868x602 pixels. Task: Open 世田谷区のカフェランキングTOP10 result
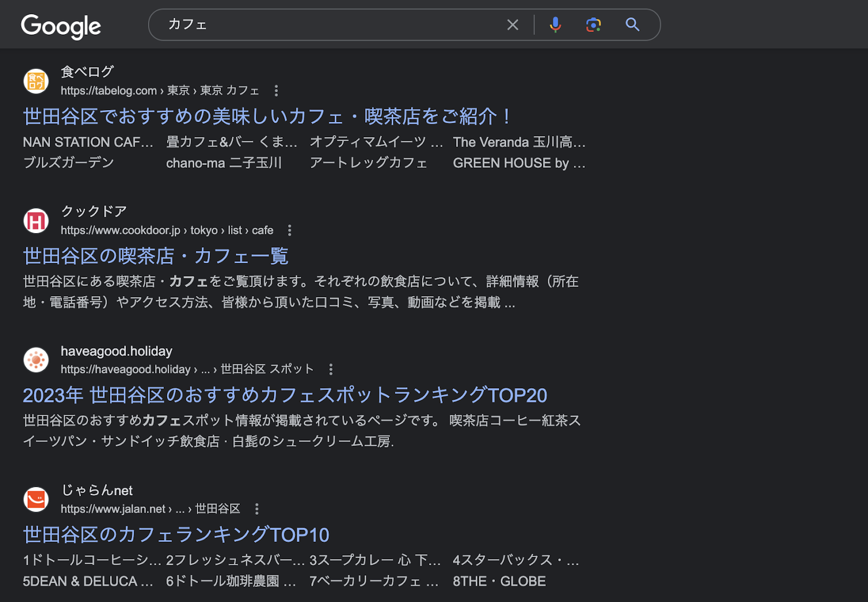click(176, 535)
